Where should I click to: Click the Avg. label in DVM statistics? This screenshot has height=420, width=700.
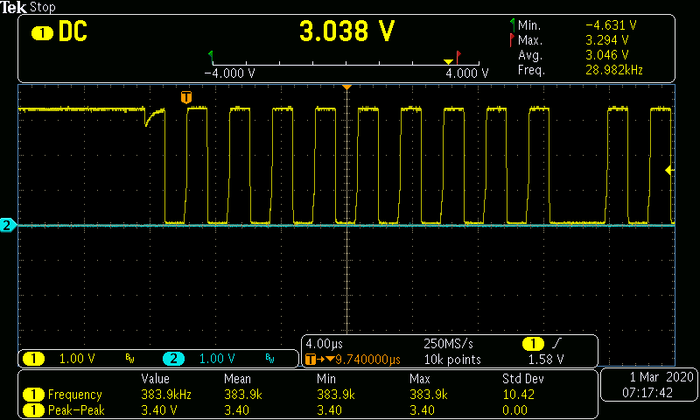(530, 55)
